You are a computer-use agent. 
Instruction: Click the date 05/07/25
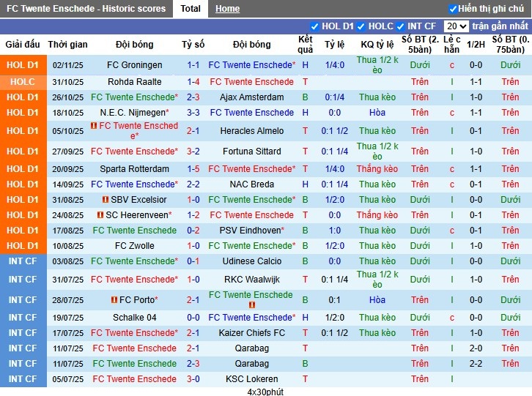coord(68,379)
